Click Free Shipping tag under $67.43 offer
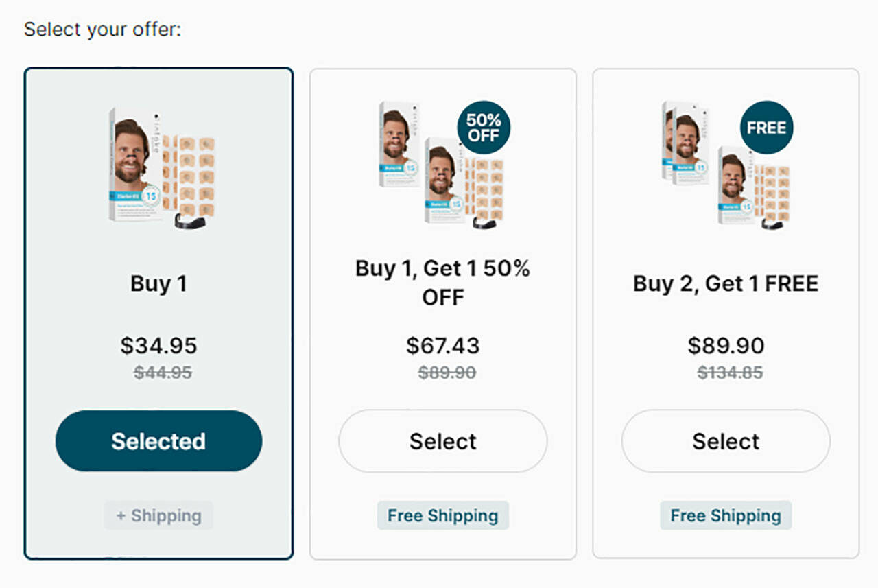 point(442,515)
